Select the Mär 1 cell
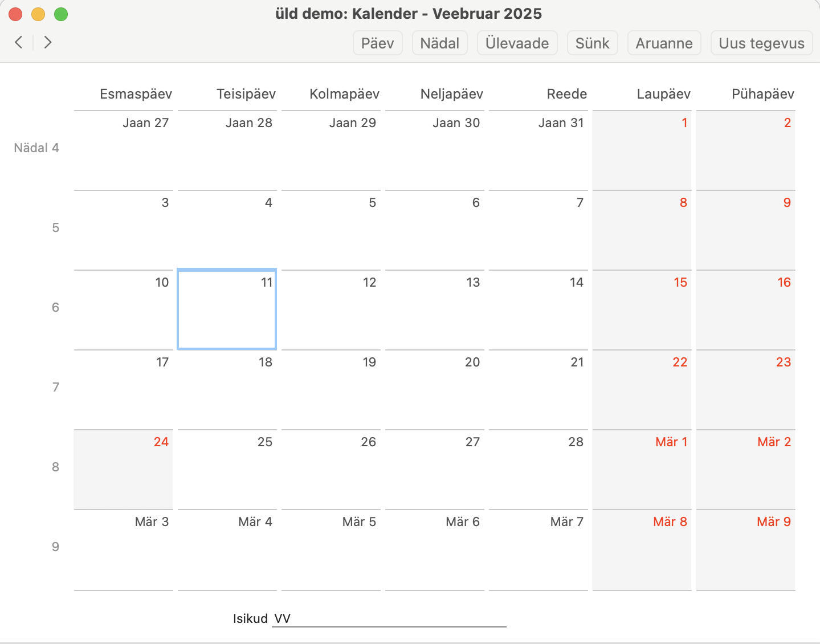This screenshot has width=820, height=644. [642, 470]
